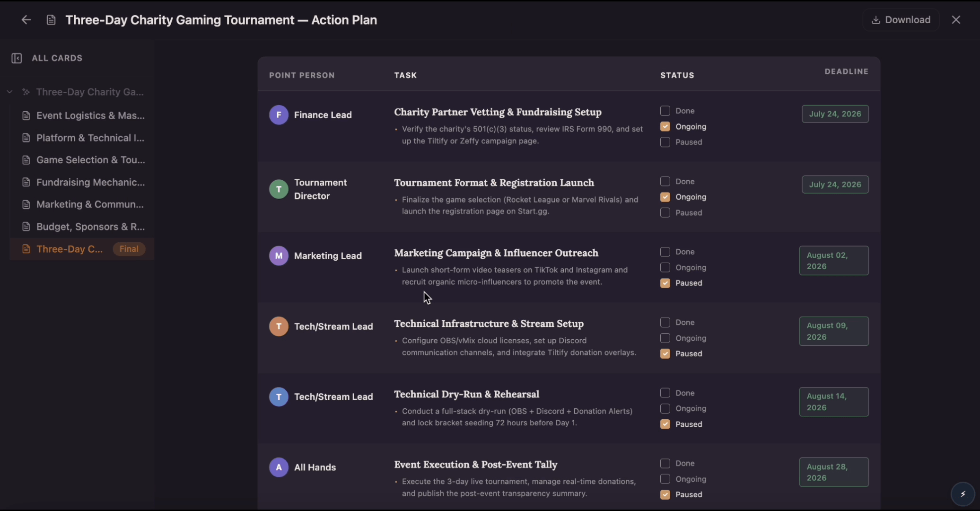This screenshot has width=980, height=511.
Task: Click the July 24, 2026 deadline for Tournament Director
Action: point(835,185)
